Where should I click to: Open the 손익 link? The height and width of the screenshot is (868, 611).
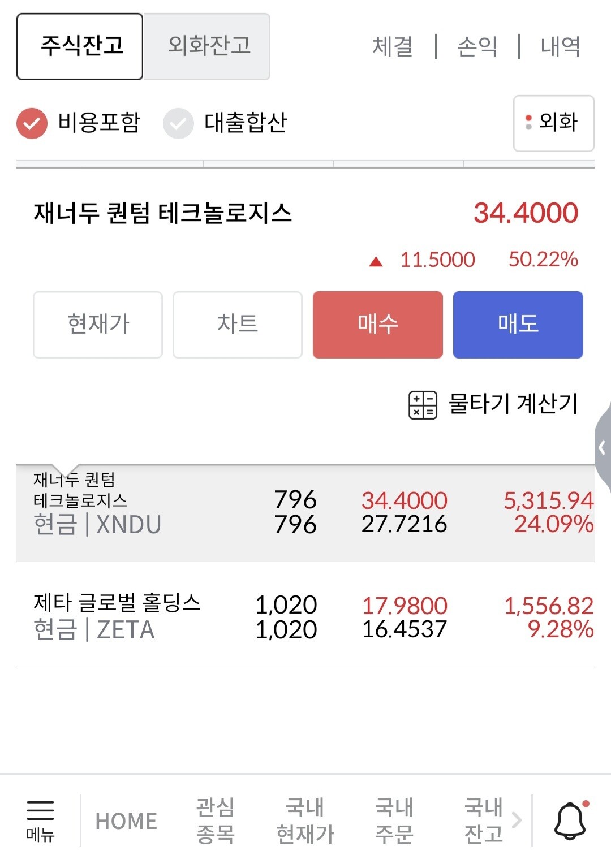coord(477,46)
